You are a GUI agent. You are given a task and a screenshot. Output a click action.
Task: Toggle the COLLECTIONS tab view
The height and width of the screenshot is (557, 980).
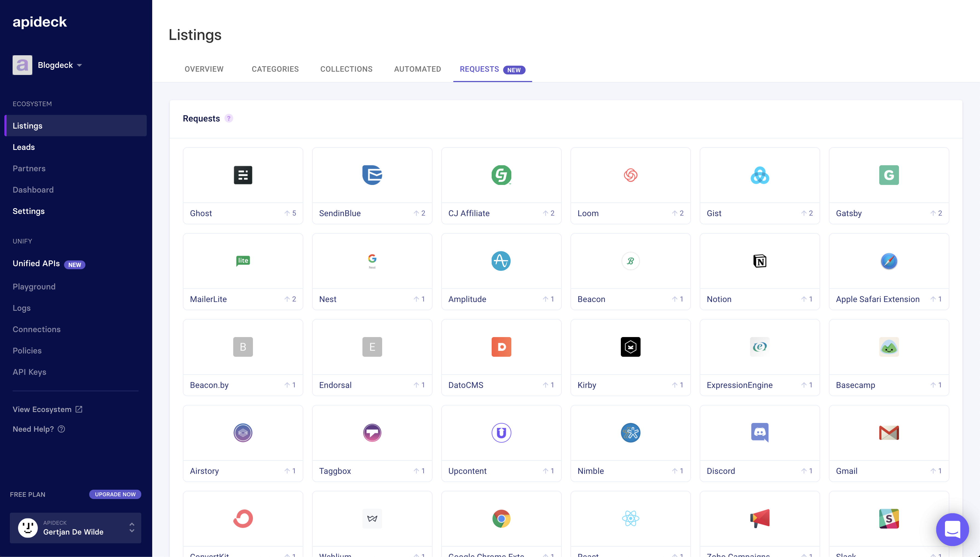pyautogui.click(x=347, y=69)
